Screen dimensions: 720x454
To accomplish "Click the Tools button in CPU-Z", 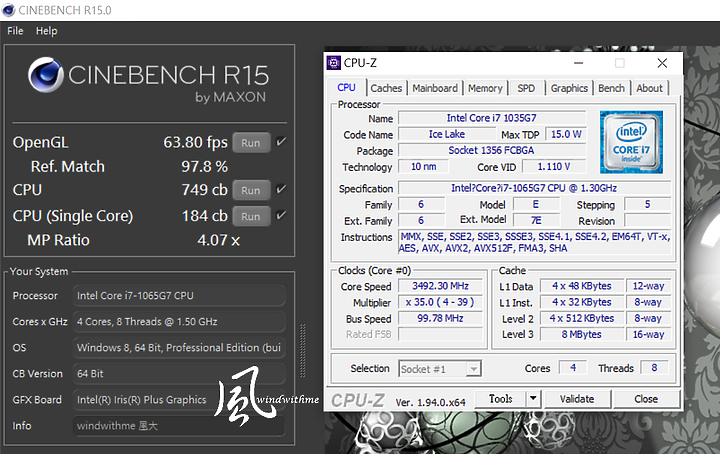I will click(x=501, y=398).
